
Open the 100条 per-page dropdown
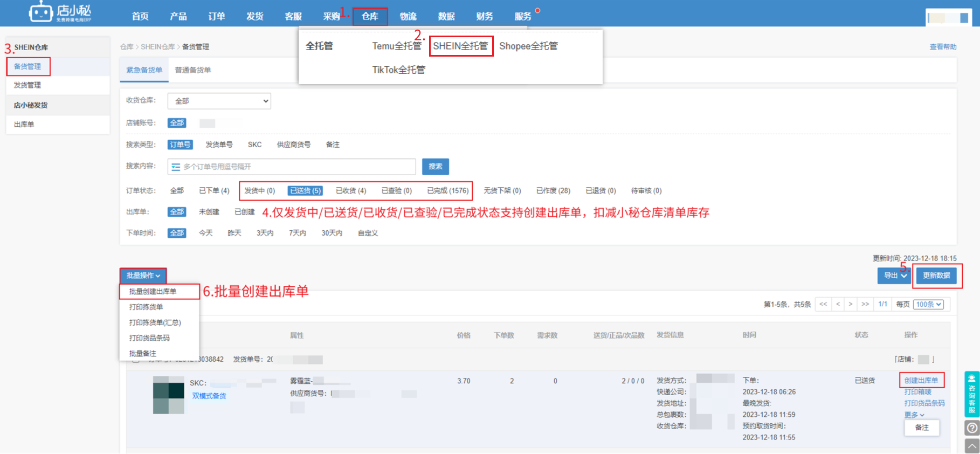coord(928,305)
